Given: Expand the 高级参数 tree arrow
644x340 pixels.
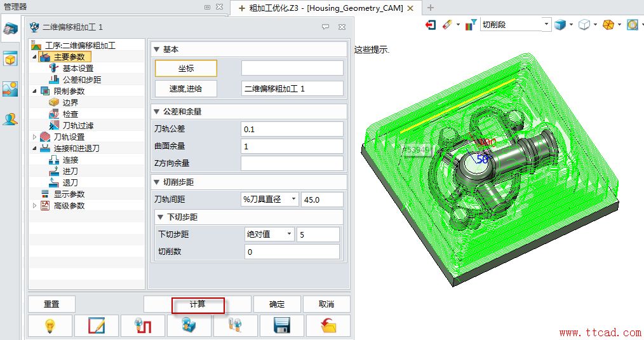Looking at the screenshot, I should click(34, 205).
